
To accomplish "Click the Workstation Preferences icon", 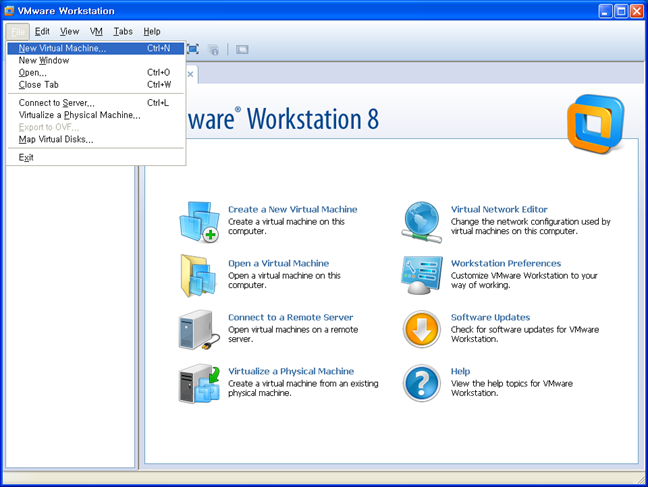I will pos(422,275).
